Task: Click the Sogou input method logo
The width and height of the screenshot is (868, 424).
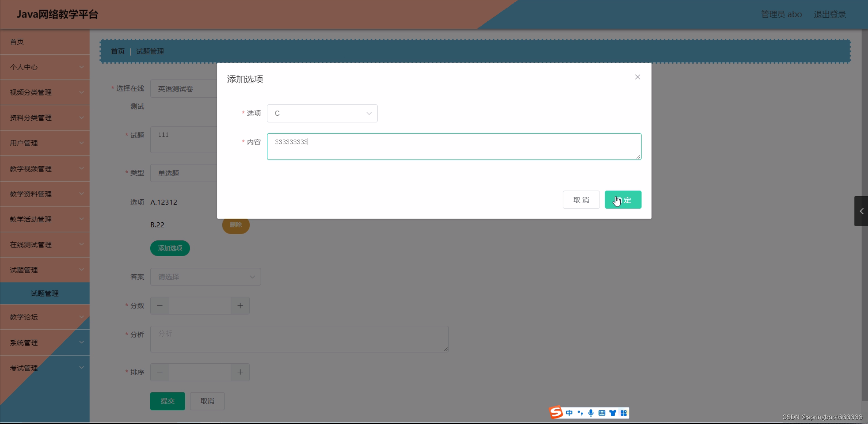Action: [556, 412]
